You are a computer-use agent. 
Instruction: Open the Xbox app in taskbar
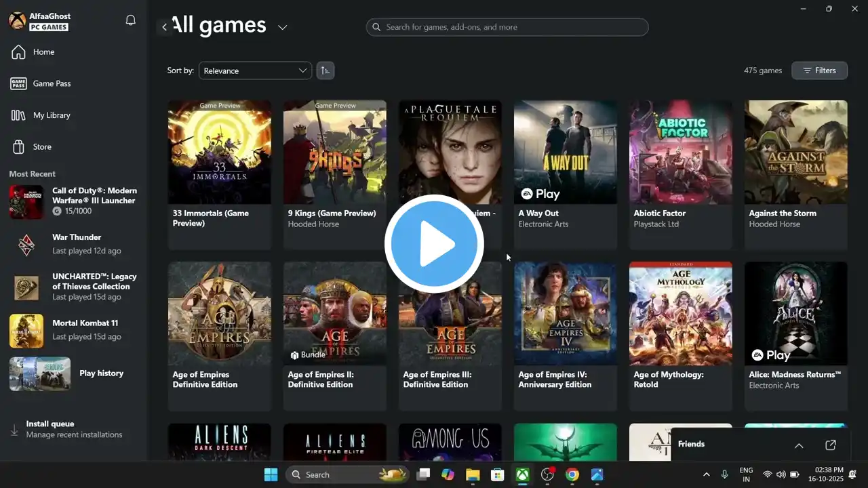coord(522,475)
